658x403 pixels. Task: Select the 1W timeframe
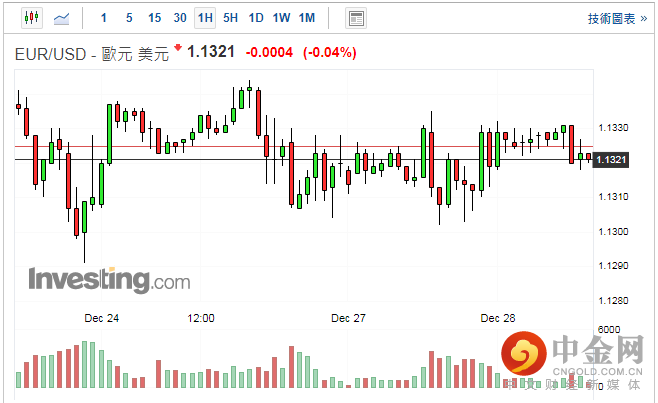281,18
